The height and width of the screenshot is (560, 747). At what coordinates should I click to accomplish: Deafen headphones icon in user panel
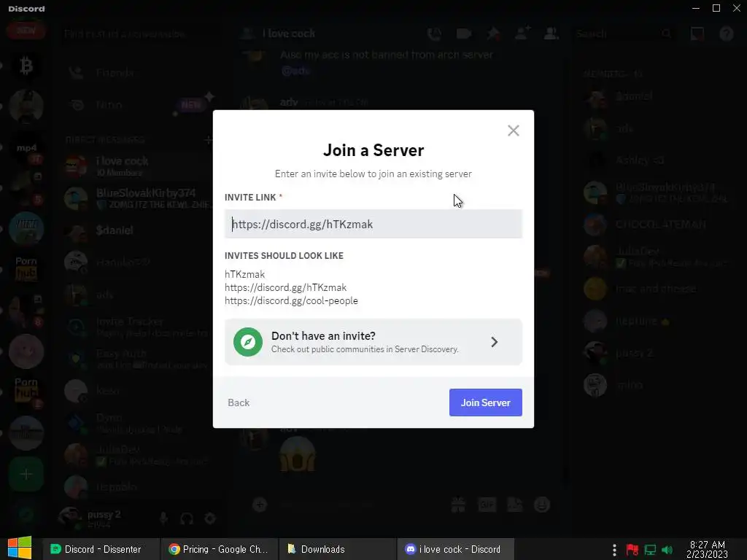[187, 518]
